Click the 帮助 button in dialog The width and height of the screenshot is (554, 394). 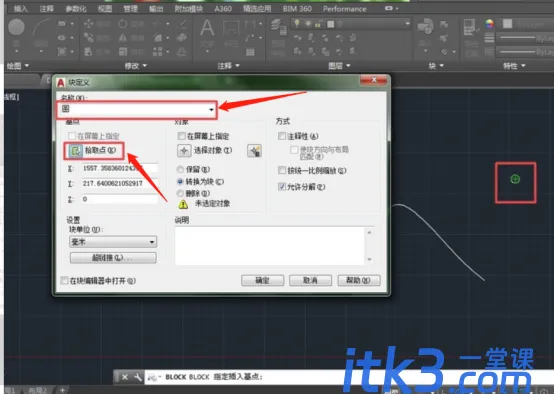[359, 281]
